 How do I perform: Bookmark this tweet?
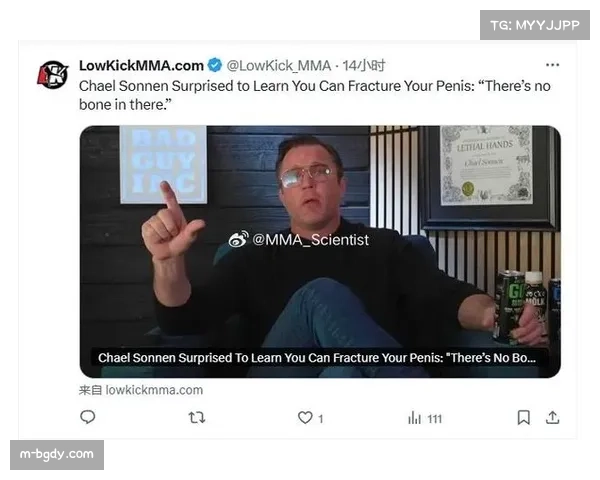point(523,417)
